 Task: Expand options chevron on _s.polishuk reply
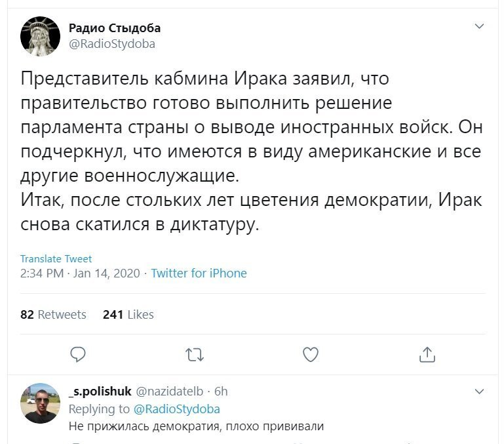click(479, 392)
